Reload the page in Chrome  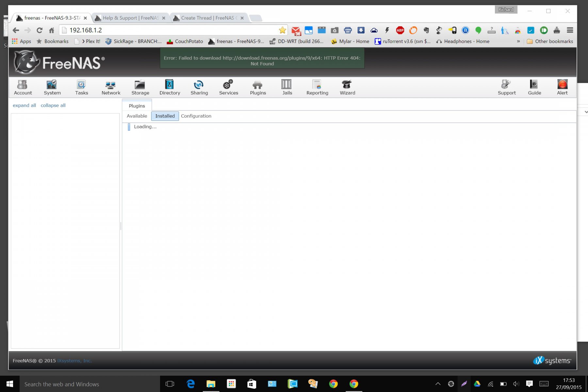click(x=40, y=30)
